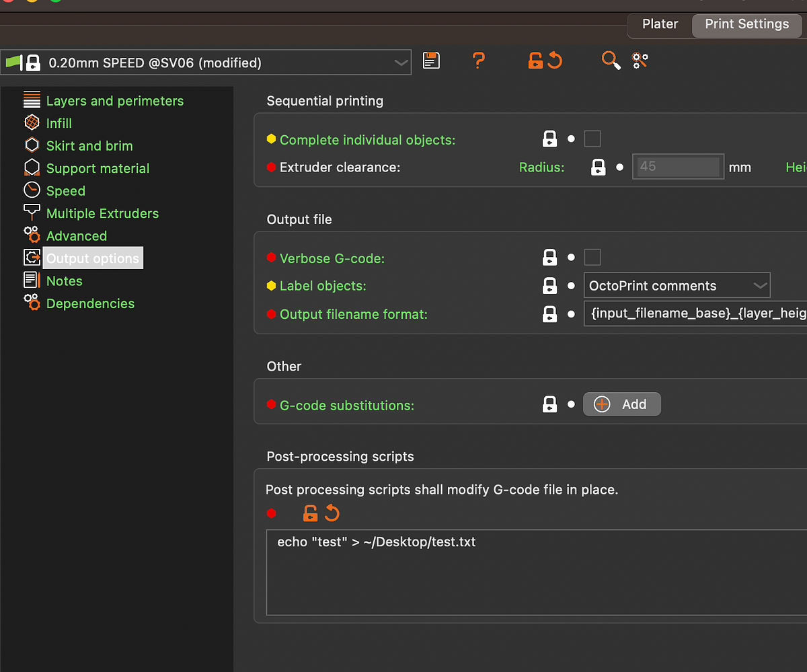Click the Multiple Extruders funnel icon
Screen dimensions: 807x672
32,213
